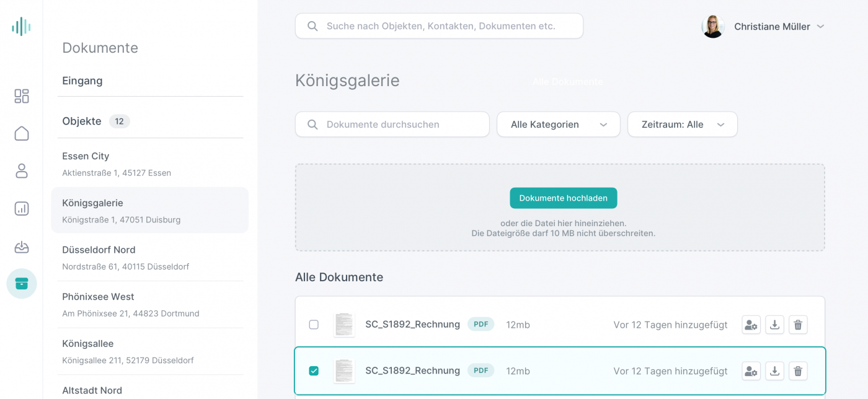Screen dimensions: 868x399
Task: Click the Dokumente hochladen button
Action: point(563,198)
